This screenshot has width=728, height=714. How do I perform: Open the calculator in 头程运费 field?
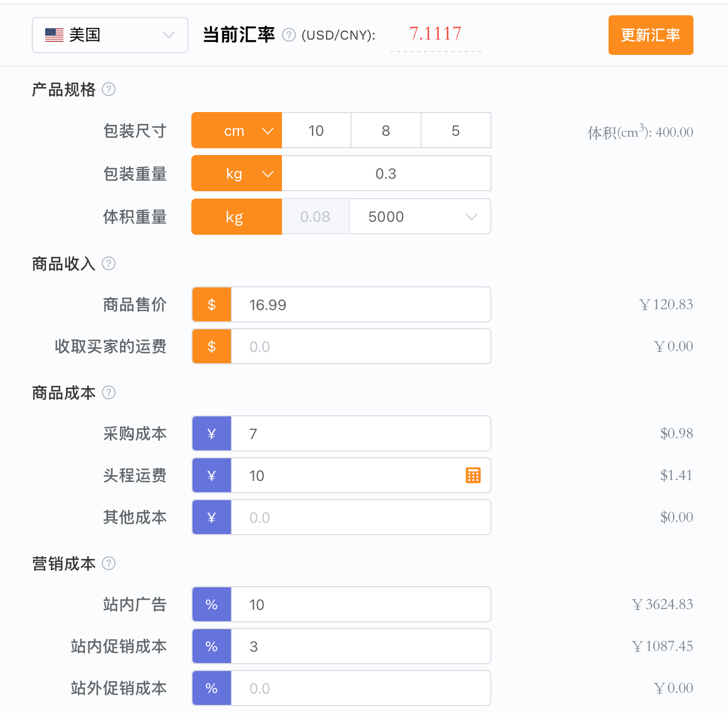[474, 475]
